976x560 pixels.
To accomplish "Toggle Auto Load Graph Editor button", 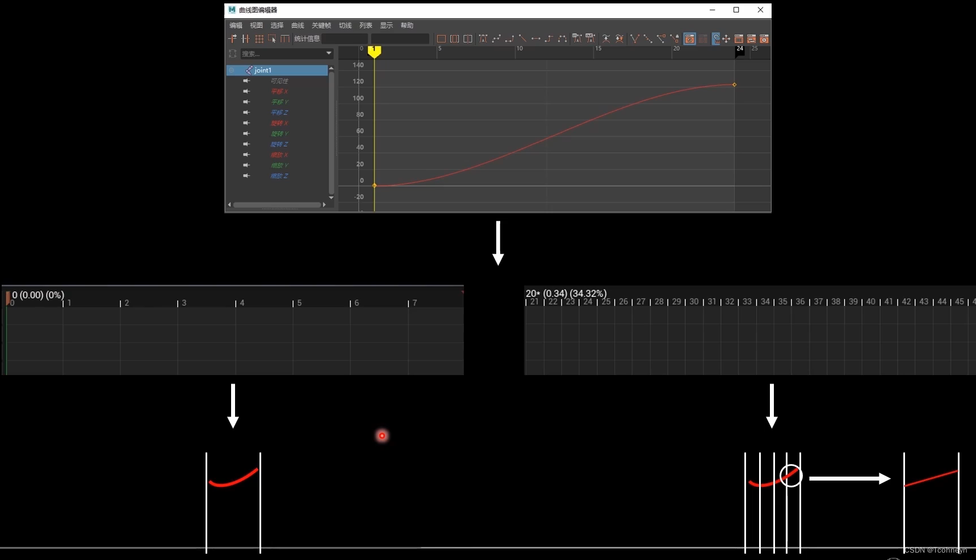I will click(x=690, y=39).
